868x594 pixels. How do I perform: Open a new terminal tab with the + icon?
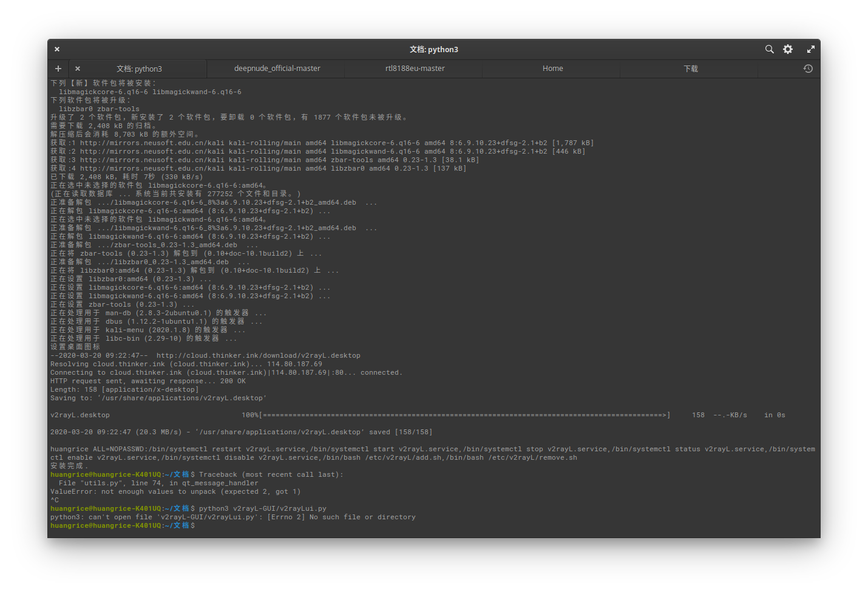pos(58,69)
